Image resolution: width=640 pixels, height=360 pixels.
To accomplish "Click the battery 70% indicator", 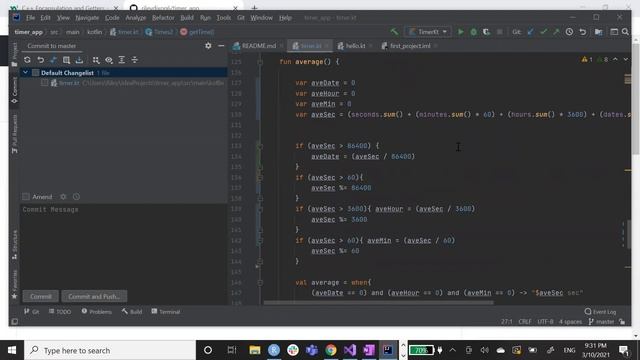I will coord(421,350).
